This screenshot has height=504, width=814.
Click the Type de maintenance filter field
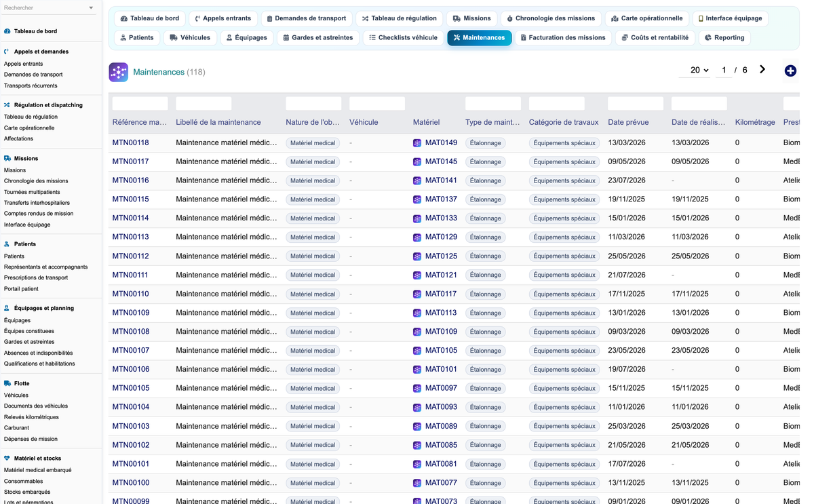coord(493,104)
